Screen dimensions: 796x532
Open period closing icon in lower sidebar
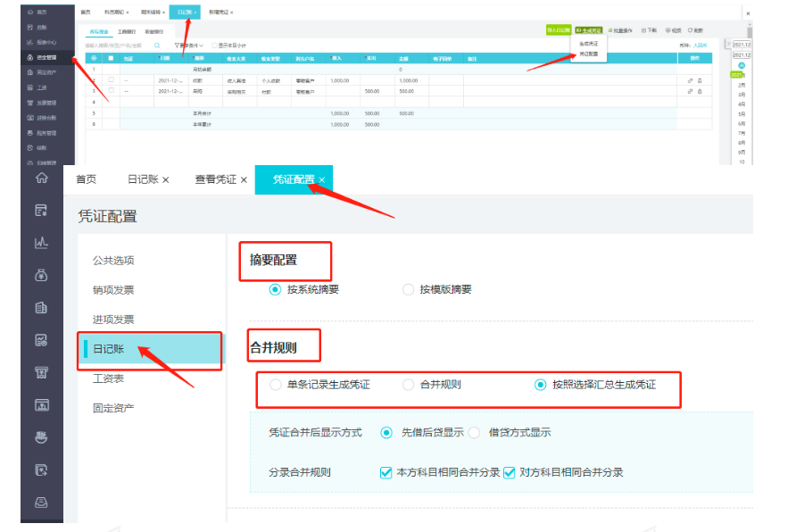(42, 470)
